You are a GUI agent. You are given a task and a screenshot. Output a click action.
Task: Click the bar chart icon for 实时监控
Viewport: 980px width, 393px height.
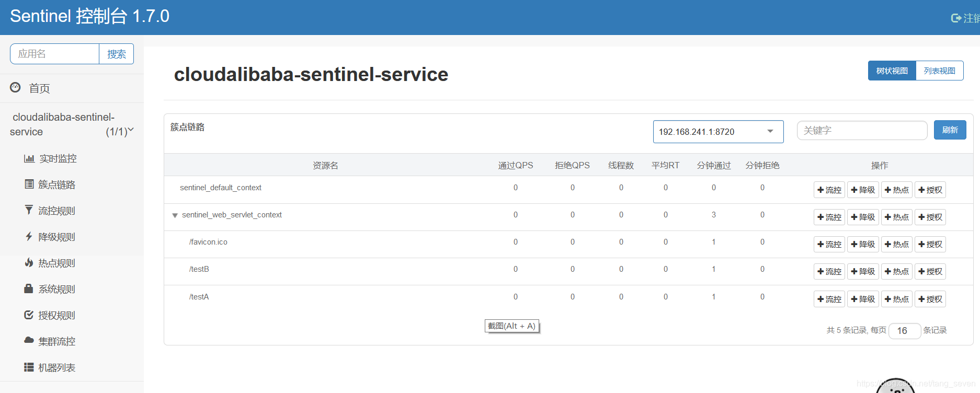(29, 158)
